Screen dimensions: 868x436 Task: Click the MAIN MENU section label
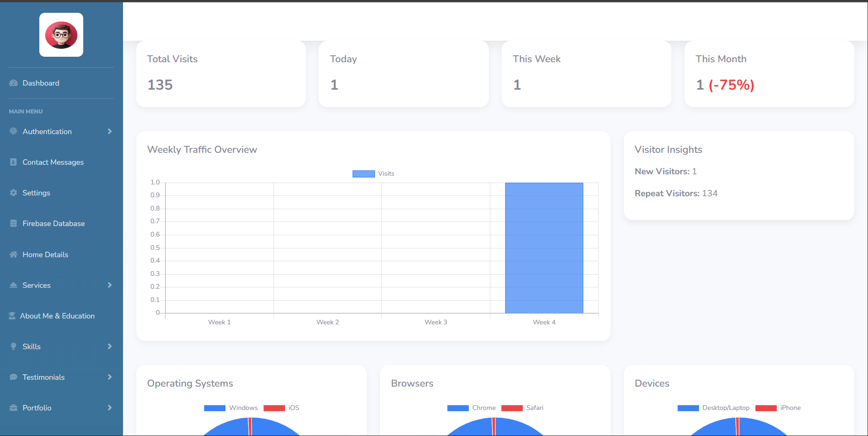tap(26, 112)
